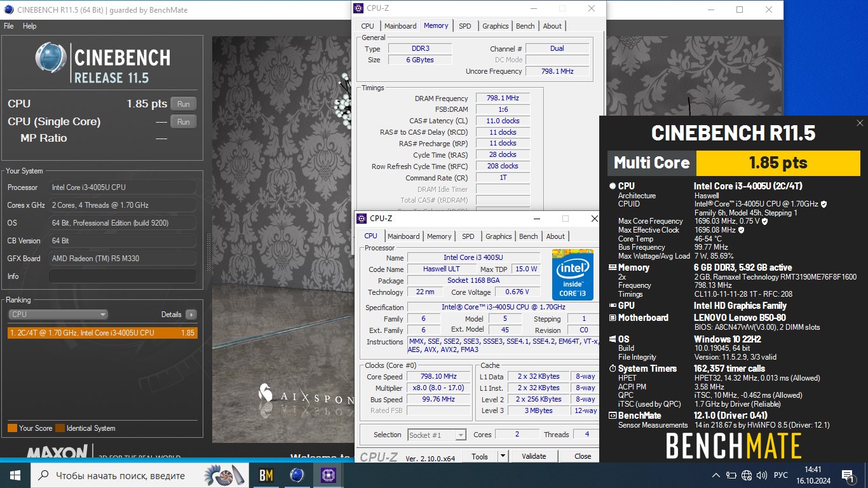Viewport: 868px width, 488px height.
Task: Open the Tools dropdown arrow in CPU-Z
Action: (x=502, y=456)
